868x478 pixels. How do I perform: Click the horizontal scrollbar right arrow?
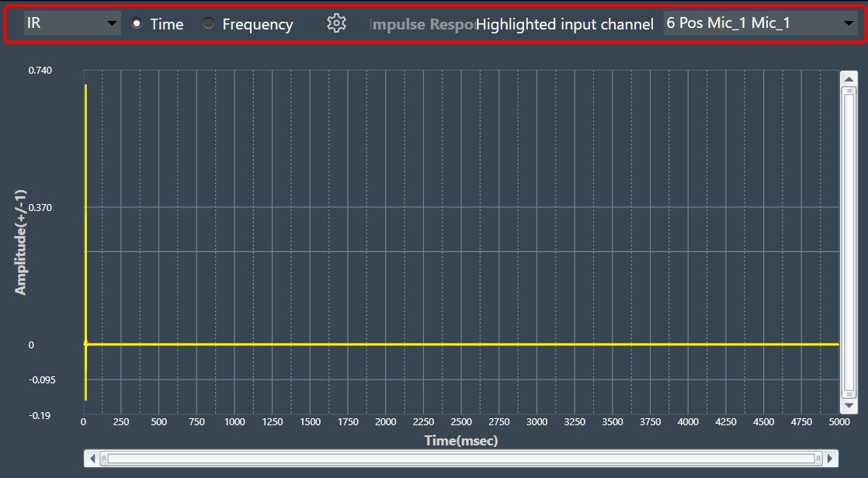point(830,458)
